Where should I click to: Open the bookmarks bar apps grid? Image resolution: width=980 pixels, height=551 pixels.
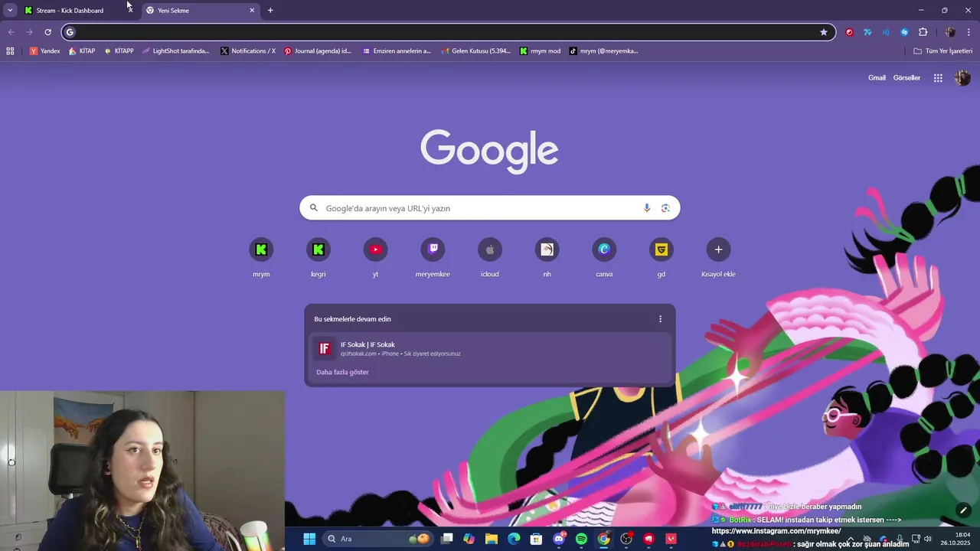[x=10, y=51]
